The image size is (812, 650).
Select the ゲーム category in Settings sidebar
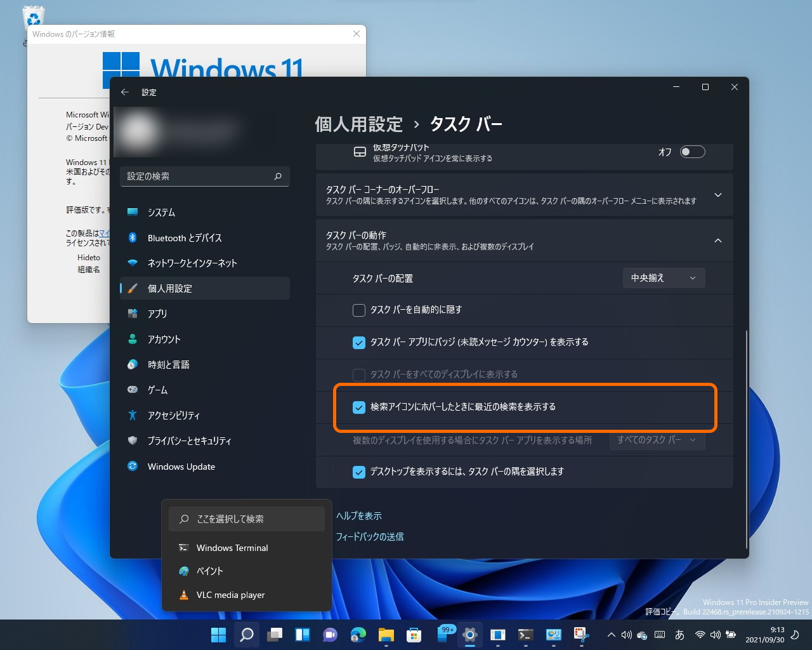[157, 390]
